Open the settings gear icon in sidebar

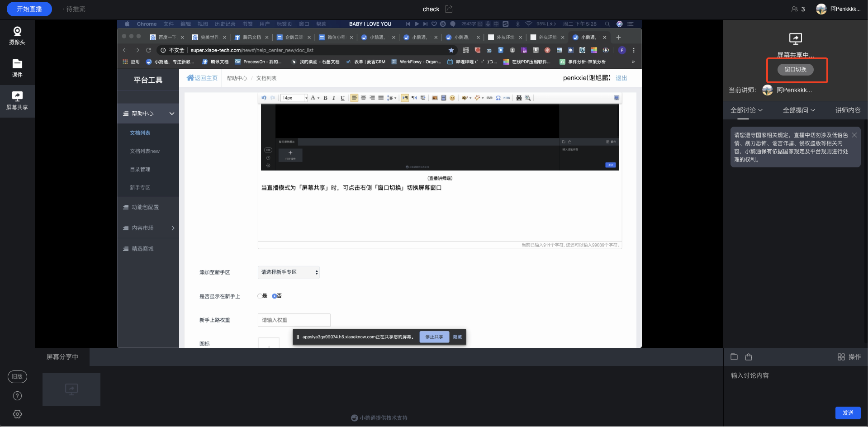click(17, 414)
